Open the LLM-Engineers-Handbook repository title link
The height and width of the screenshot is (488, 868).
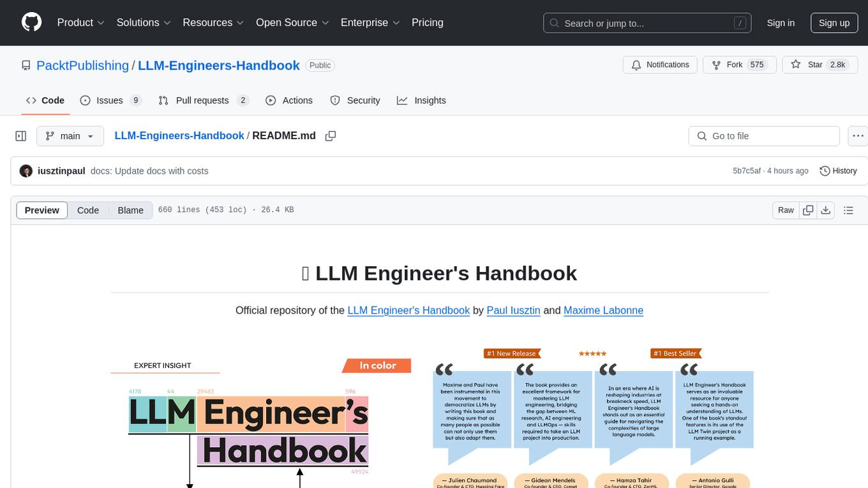point(219,65)
